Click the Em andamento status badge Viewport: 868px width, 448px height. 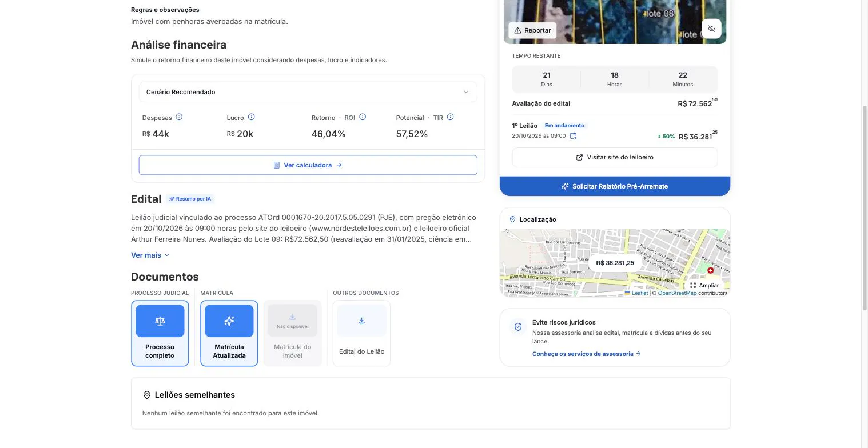coord(564,126)
